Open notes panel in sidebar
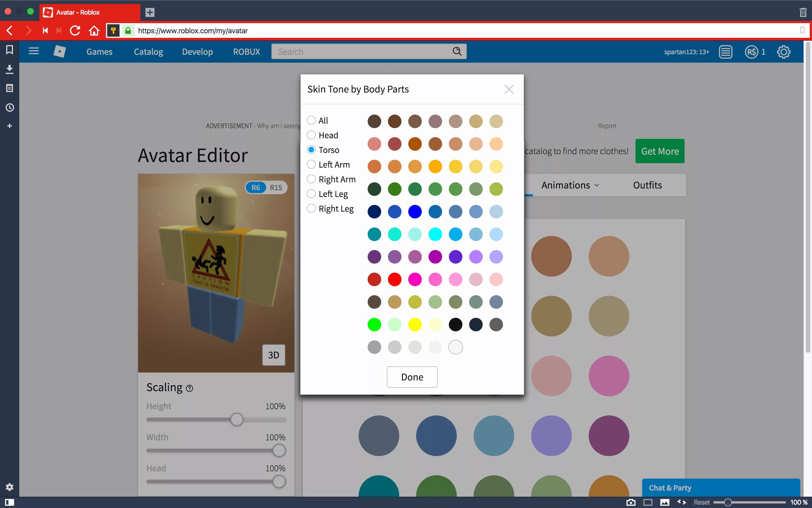 9,88
